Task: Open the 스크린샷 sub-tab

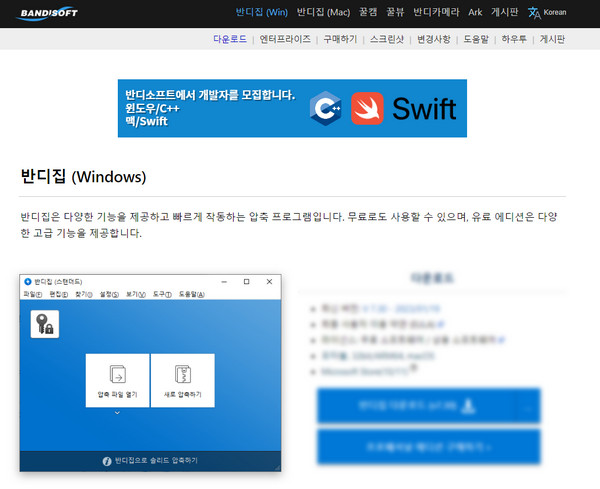Action: point(387,39)
